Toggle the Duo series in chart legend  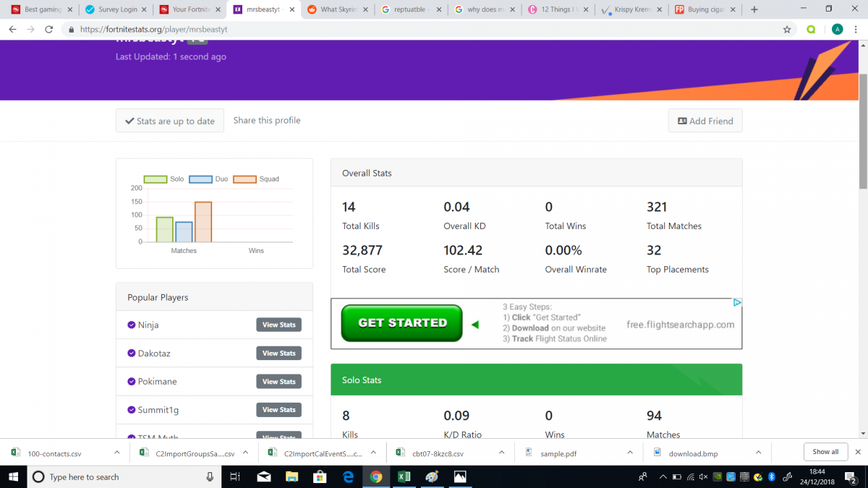(209, 179)
